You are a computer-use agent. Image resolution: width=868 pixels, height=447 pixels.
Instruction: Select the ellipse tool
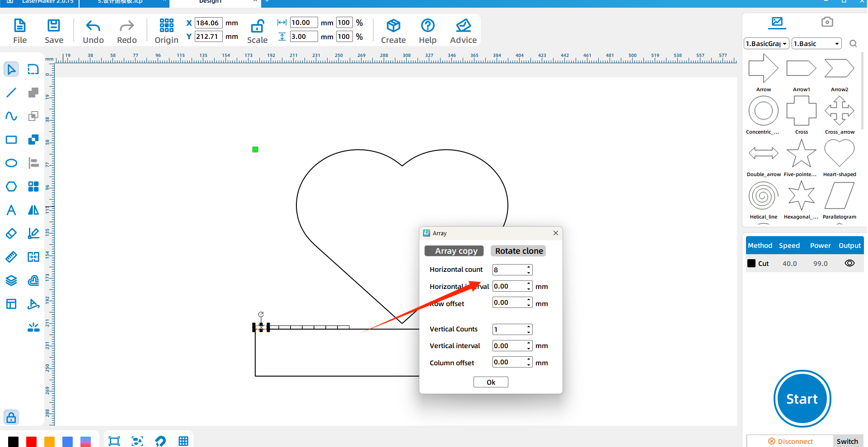click(x=11, y=163)
